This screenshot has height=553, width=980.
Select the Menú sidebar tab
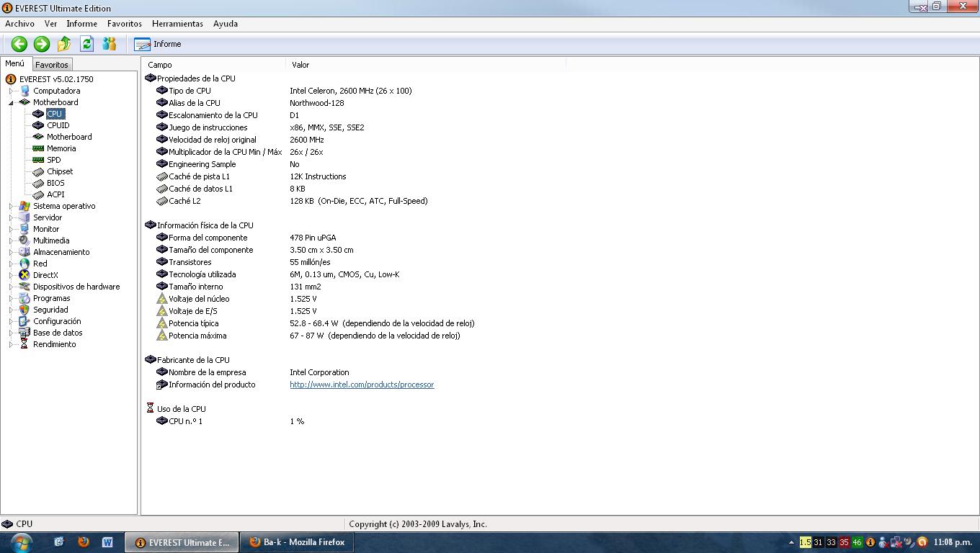(x=15, y=63)
